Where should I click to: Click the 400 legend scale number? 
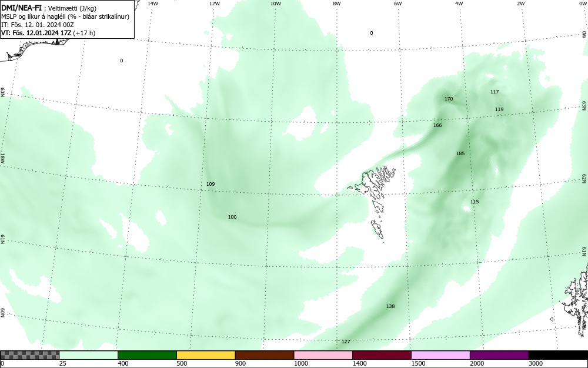pos(123,363)
